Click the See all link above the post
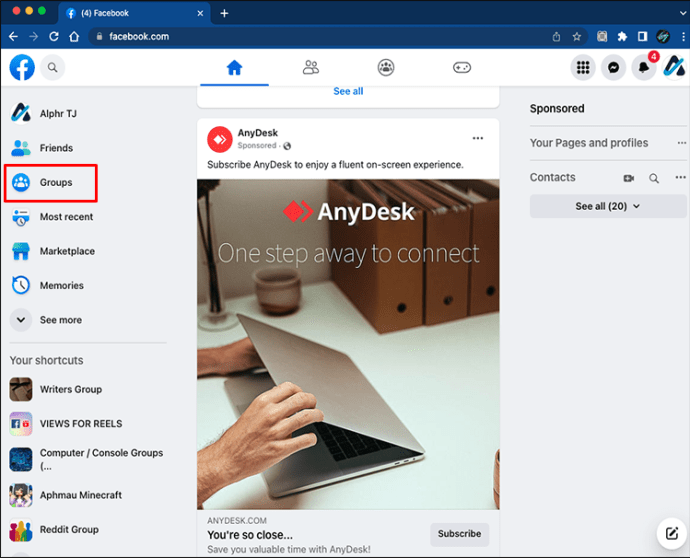Viewport: 690px width, 558px height. pos(348,91)
